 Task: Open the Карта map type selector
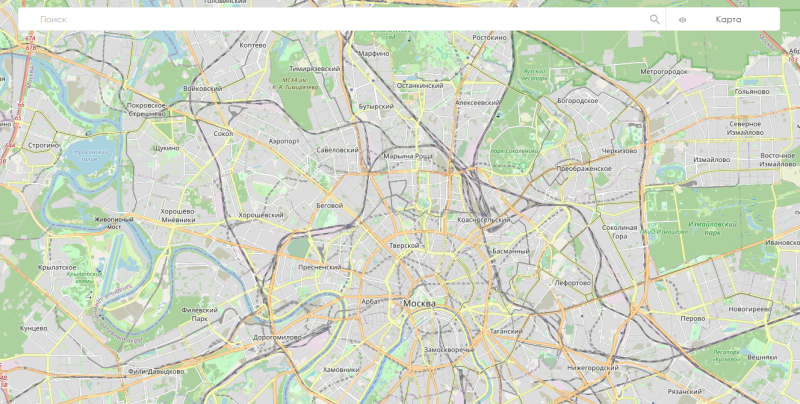point(728,19)
